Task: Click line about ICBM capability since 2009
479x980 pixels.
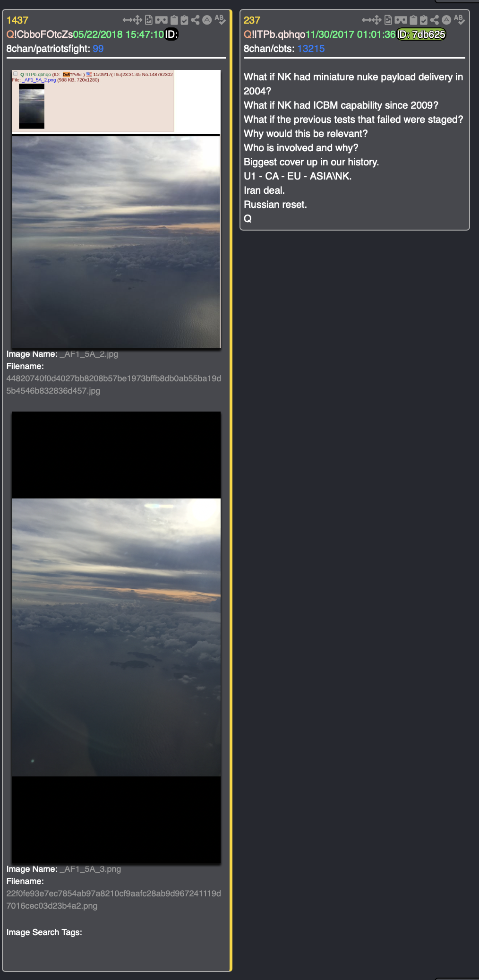Action: [341, 105]
